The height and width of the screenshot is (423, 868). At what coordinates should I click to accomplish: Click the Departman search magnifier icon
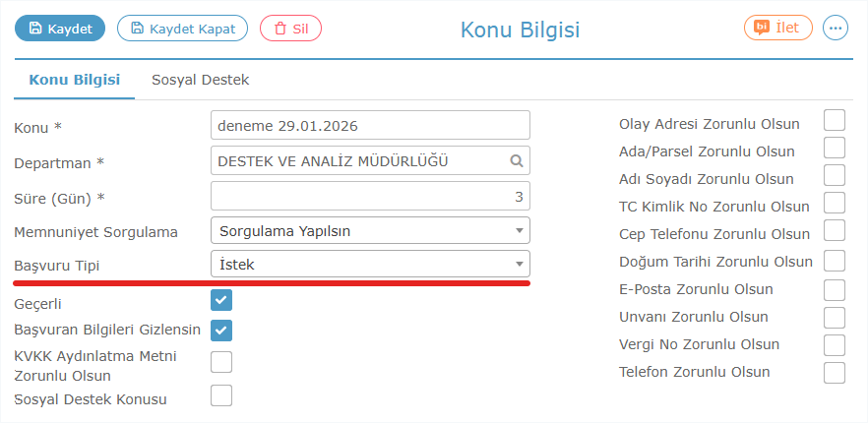(517, 160)
